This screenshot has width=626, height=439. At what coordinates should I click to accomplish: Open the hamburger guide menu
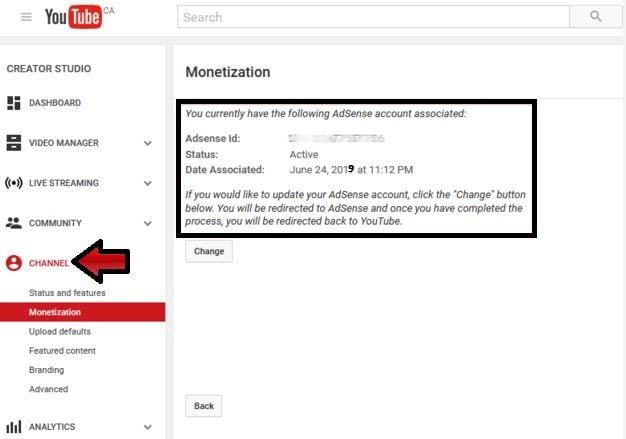(26, 17)
